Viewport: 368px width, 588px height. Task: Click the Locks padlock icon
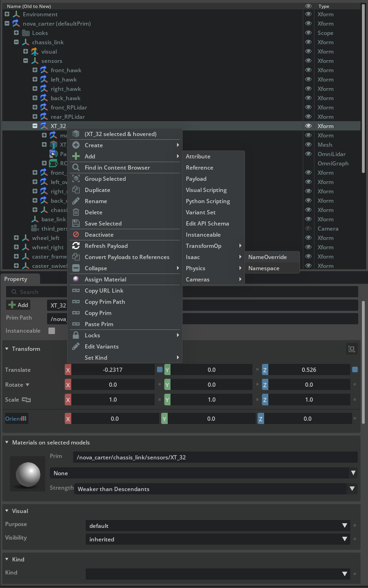(76, 335)
